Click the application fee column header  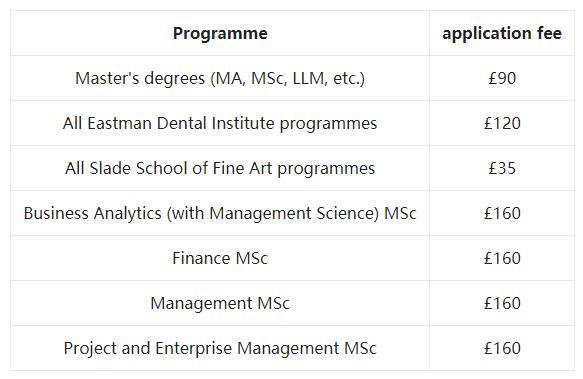pos(502,33)
